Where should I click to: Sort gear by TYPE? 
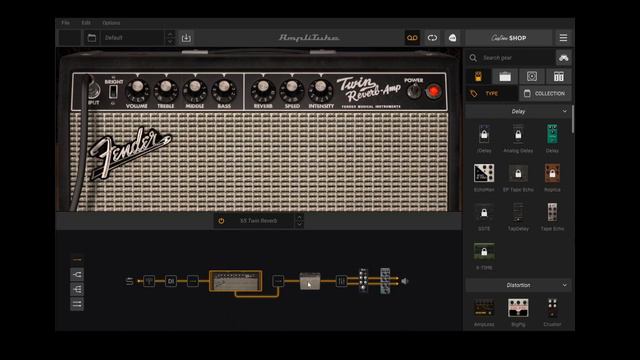[x=491, y=94]
